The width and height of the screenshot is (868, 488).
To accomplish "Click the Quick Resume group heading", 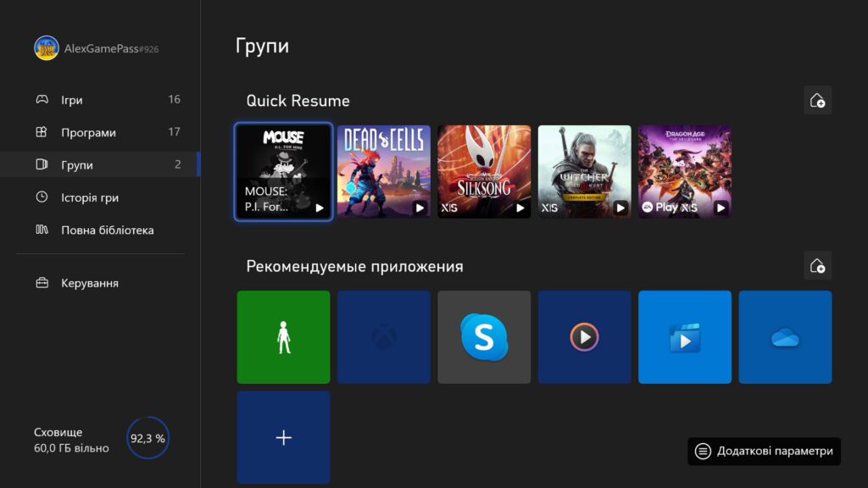I will (298, 101).
